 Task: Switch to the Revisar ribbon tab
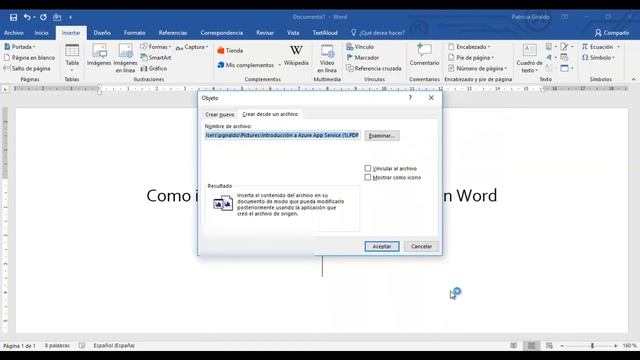tap(265, 33)
